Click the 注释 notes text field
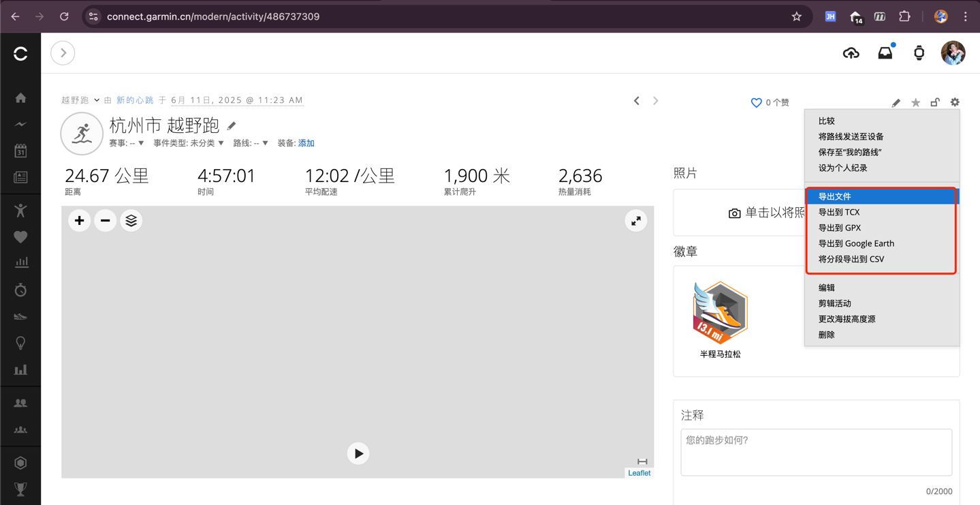The width and height of the screenshot is (980, 505). coord(816,452)
